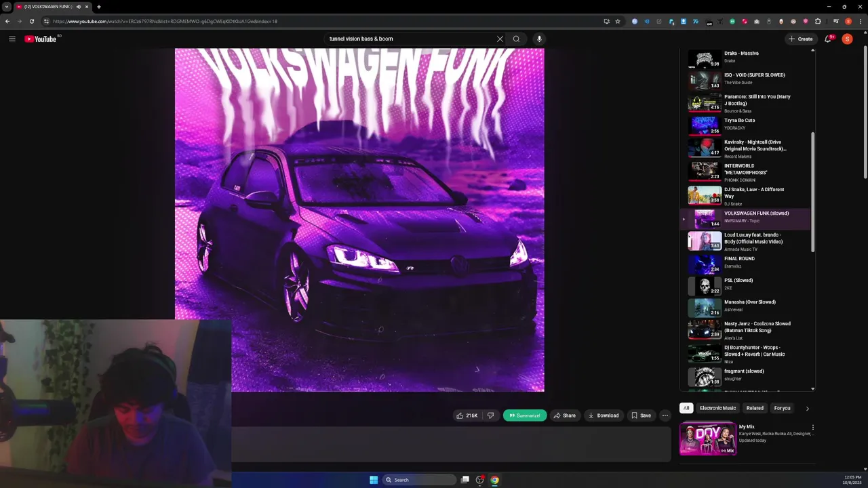The image size is (868, 488).
Task: Click the playlist panel scrollbar
Action: [812, 191]
